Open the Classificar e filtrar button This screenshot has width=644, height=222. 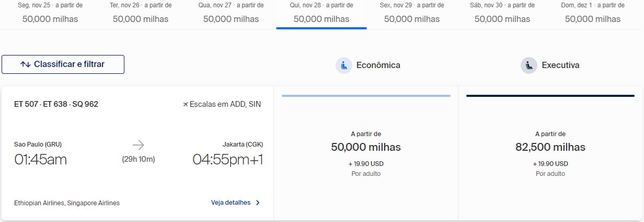63,64
